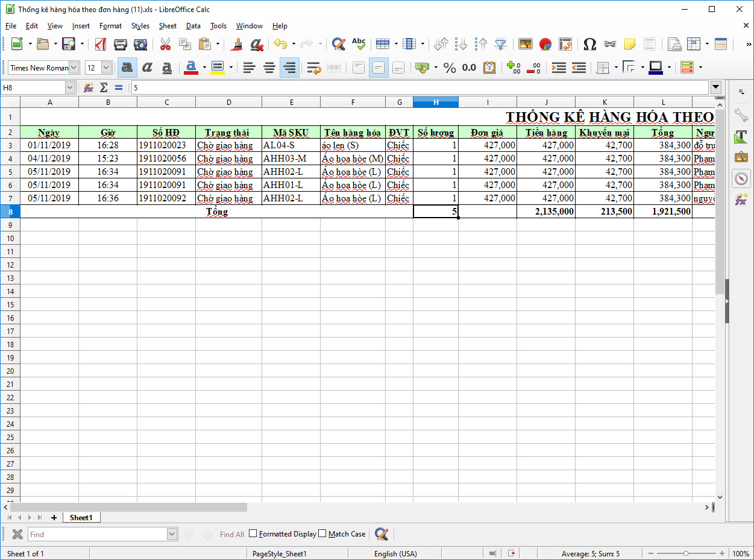Expand the Name Box dropdown for H8
The image size is (754, 560).
pos(70,87)
